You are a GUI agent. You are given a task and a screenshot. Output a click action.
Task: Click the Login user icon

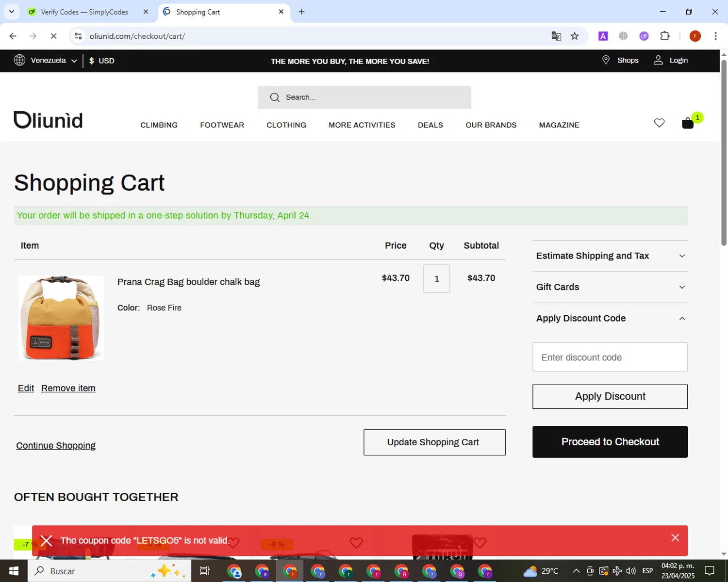[x=658, y=60]
